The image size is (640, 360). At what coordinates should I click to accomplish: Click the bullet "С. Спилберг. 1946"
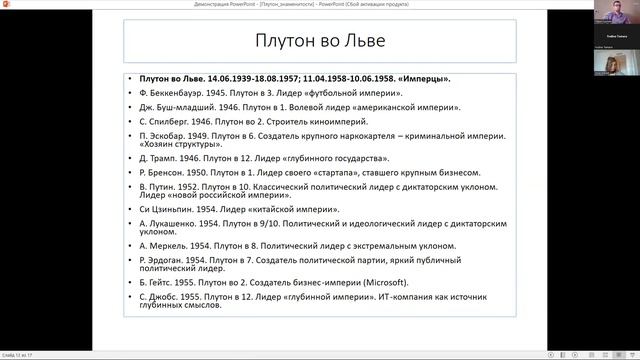click(x=253, y=122)
